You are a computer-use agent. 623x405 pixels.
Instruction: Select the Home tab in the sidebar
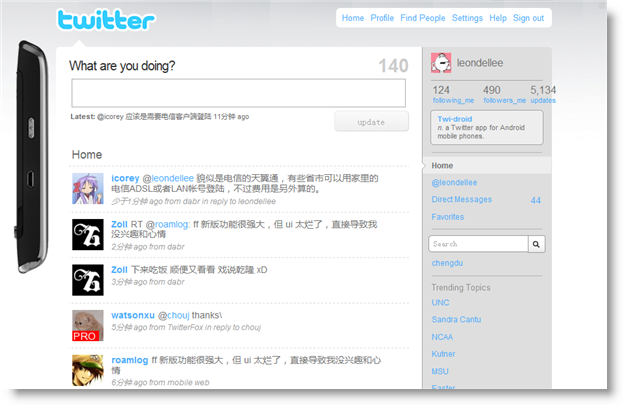pos(487,165)
